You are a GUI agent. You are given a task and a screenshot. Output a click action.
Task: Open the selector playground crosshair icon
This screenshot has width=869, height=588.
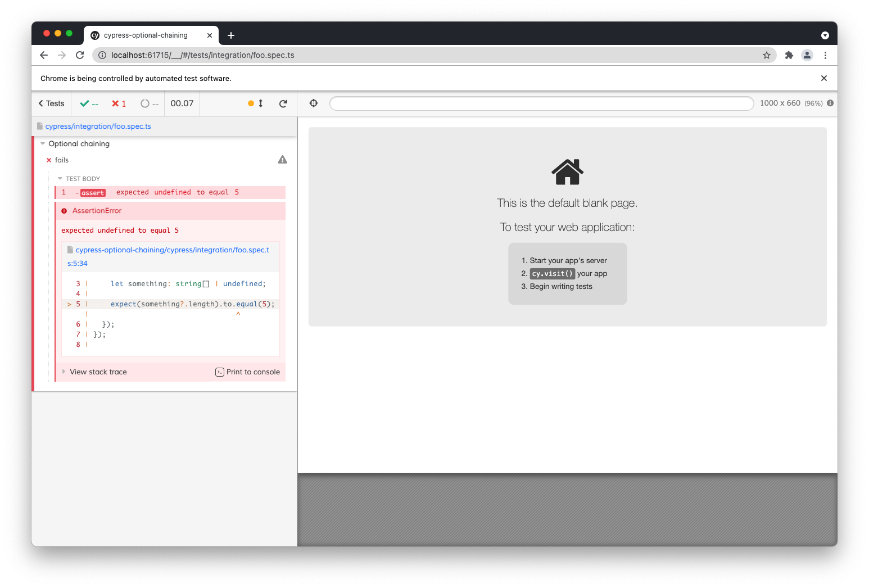point(314,103)
